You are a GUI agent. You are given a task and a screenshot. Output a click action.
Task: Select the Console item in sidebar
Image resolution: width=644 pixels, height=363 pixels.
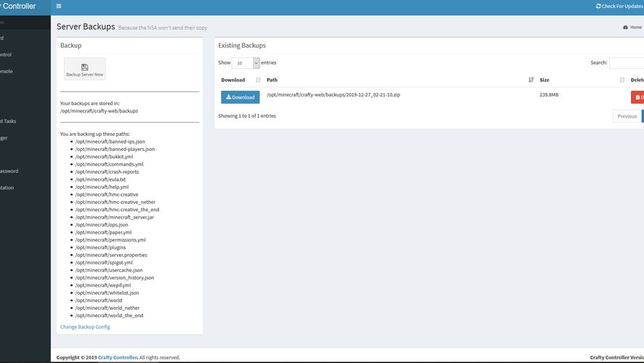coord(6,71)
